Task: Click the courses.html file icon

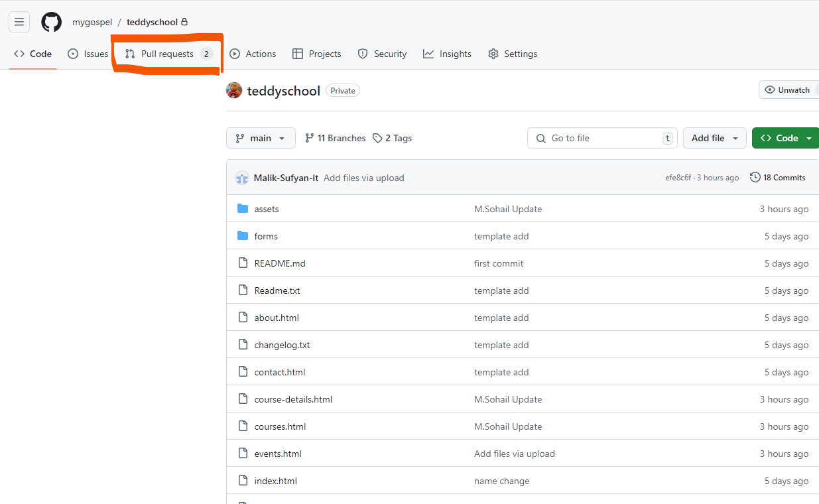Action: pyautogui.click(x=243, y=426)
